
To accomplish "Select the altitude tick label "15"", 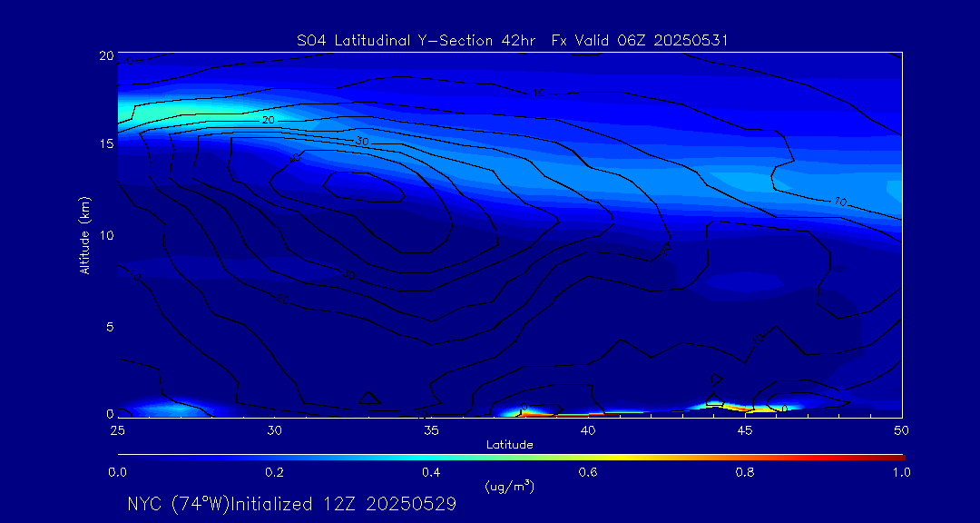I will [x=106, y=143].
